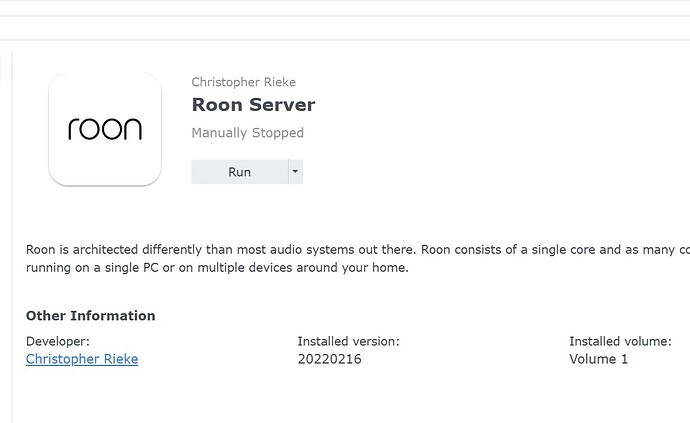Select the Other Information heading
The image size is (690, 423).
(x=91, y=316)
